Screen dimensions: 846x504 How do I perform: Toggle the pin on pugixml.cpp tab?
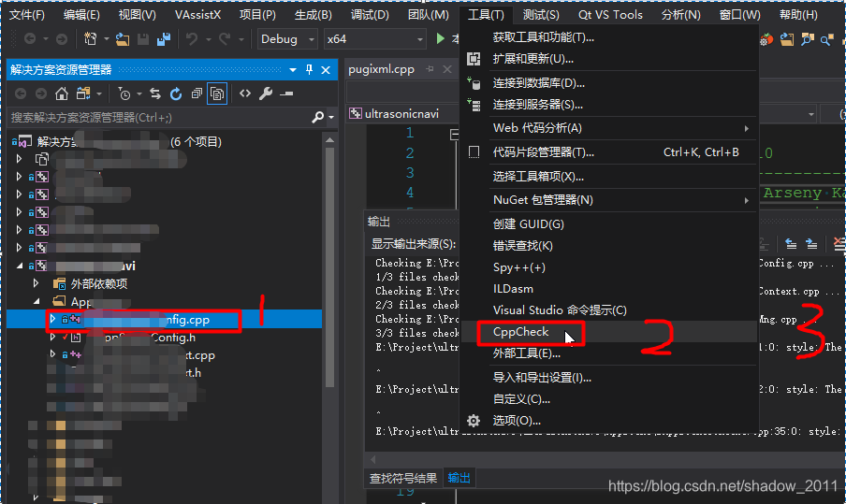(x=430, y=69)
